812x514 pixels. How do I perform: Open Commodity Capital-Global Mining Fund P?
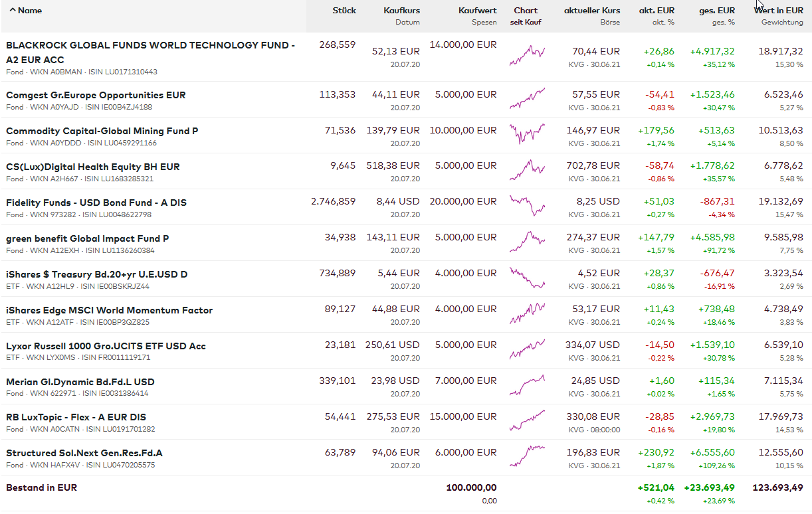coord(102,131)
